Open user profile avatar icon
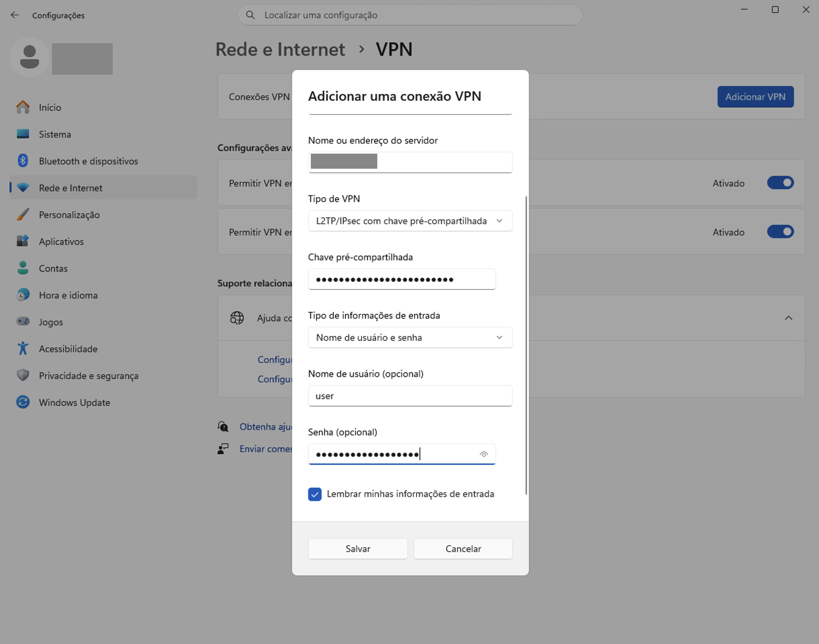Viewport: 819px width, 644px height. 30,57
